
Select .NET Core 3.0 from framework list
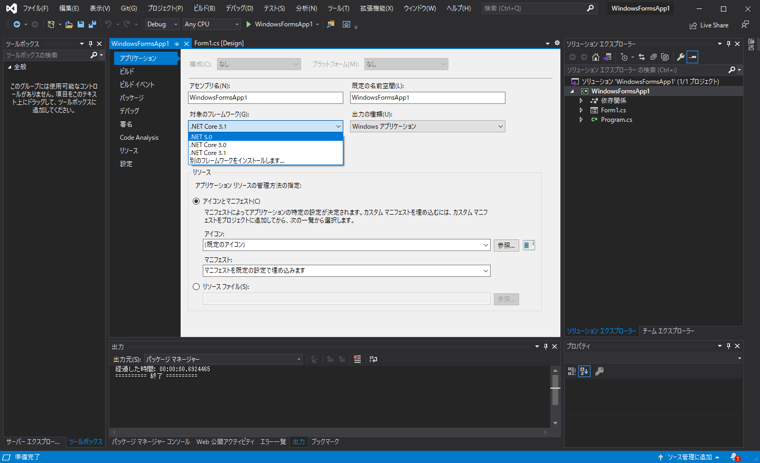(266, 144)
